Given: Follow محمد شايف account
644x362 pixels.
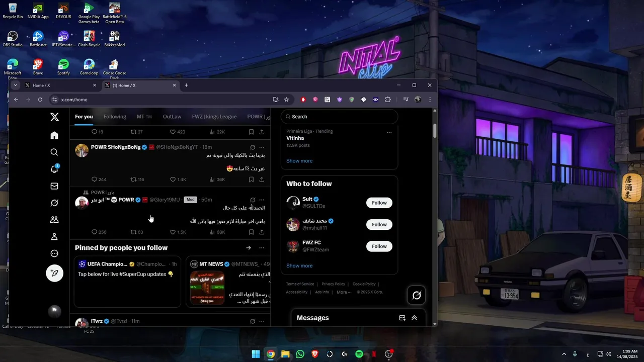Looking at the screenshot, I should (379, 225).
